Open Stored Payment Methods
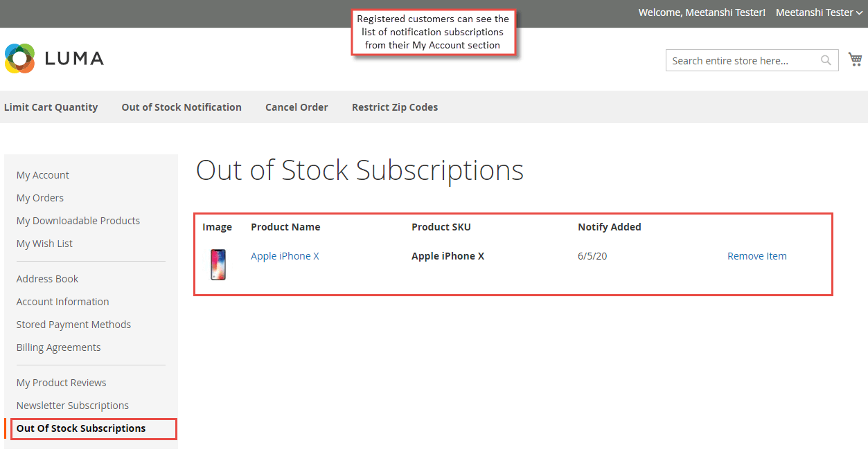The width and height of the screenshot is (868, 454). [x=73, y=325]
